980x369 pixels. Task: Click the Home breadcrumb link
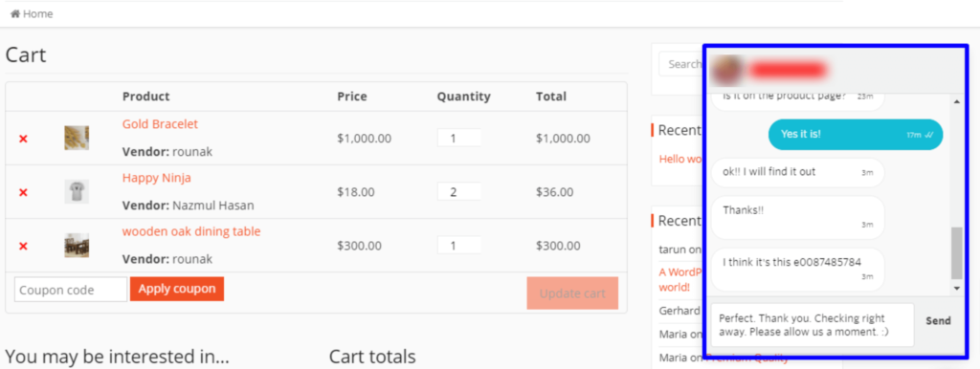click(x=37, y=13)
